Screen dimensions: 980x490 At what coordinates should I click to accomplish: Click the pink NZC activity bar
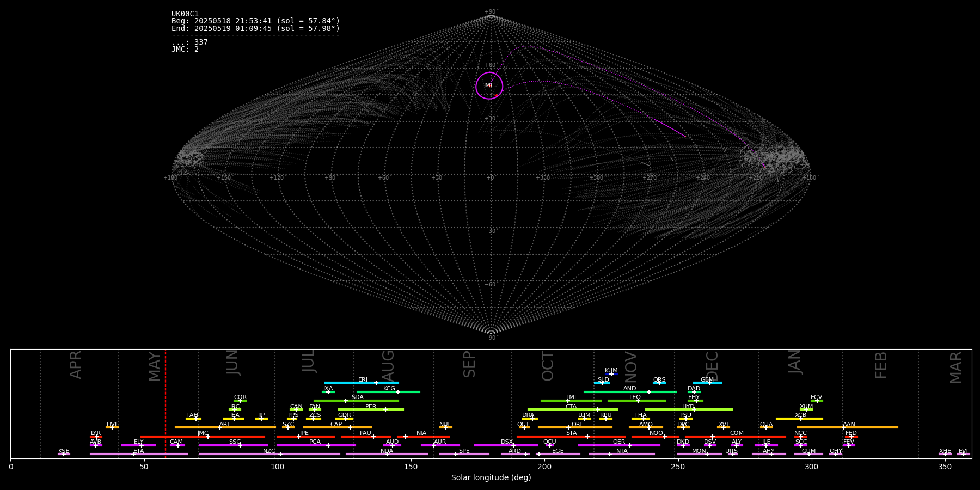(x=269, y=454)
